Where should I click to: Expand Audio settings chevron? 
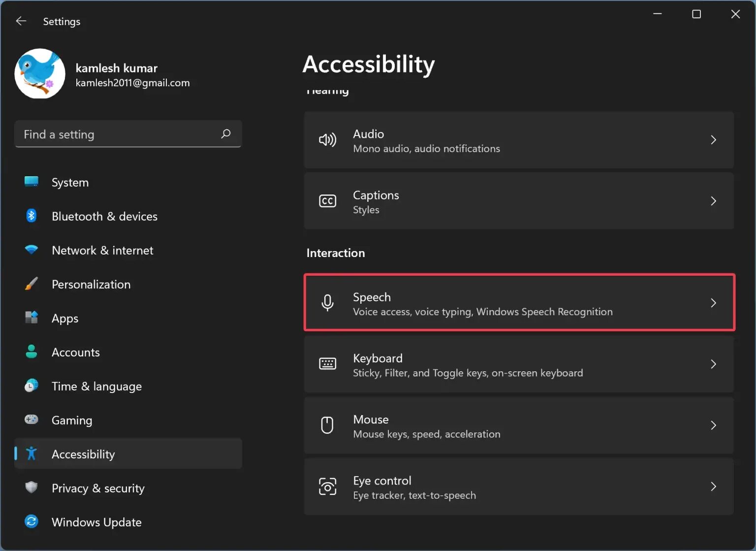713,140
